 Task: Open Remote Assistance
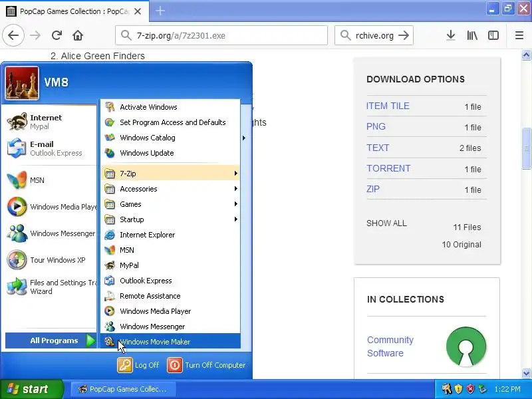tap(171, 296)
